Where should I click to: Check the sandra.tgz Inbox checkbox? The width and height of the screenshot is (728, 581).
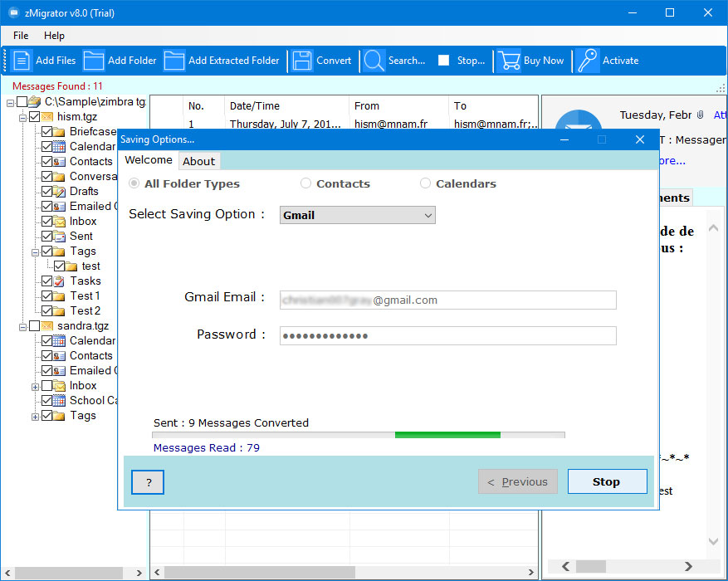coord(46,386)
